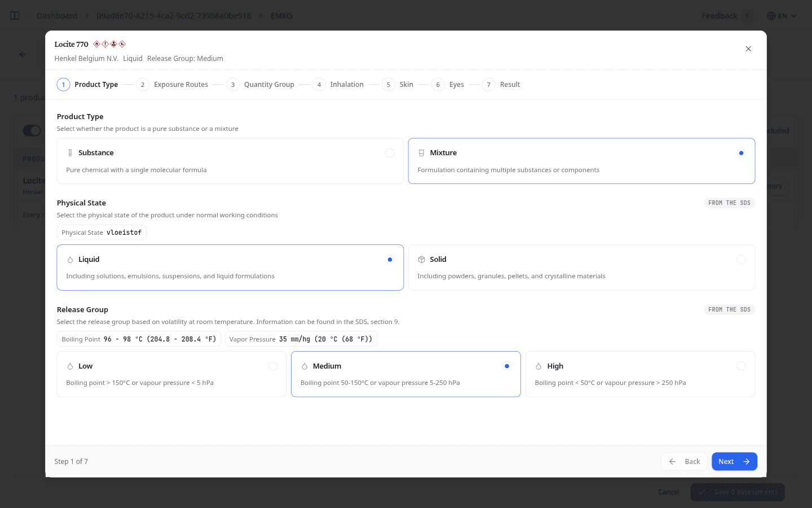Click the test tube icon on Substance card
This screenshot has height=508, width=812.
tap(70, 153)
